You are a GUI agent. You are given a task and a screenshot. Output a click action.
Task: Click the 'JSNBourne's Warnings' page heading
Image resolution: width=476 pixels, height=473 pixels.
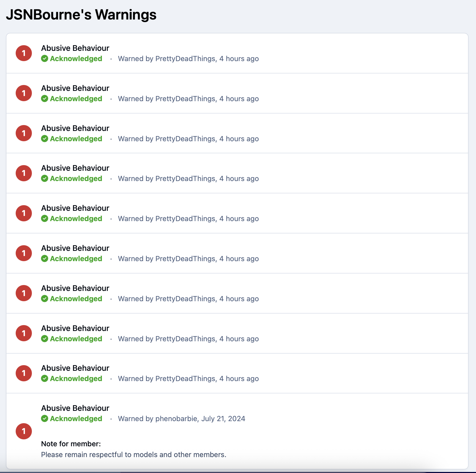click(x=81, y=15)
